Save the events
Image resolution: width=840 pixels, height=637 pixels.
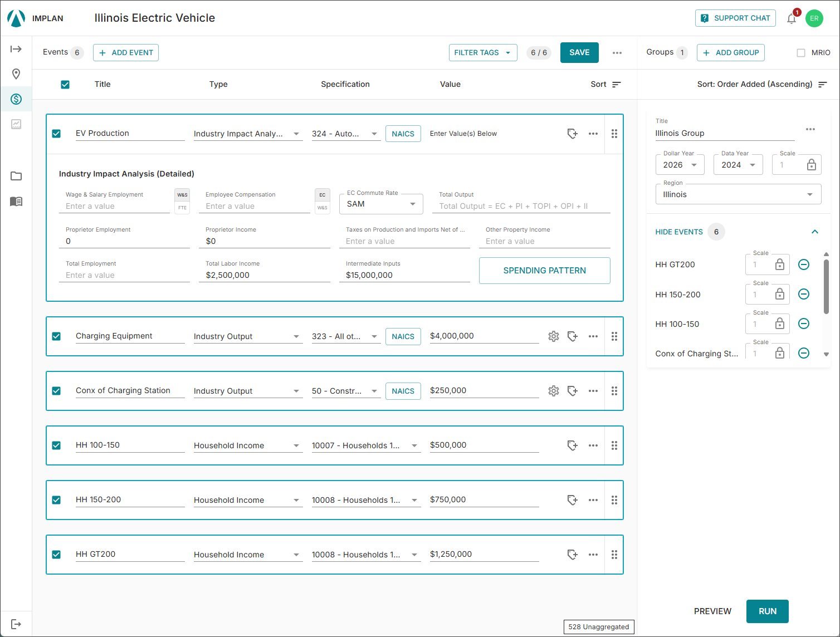click(x=579, y=52)
